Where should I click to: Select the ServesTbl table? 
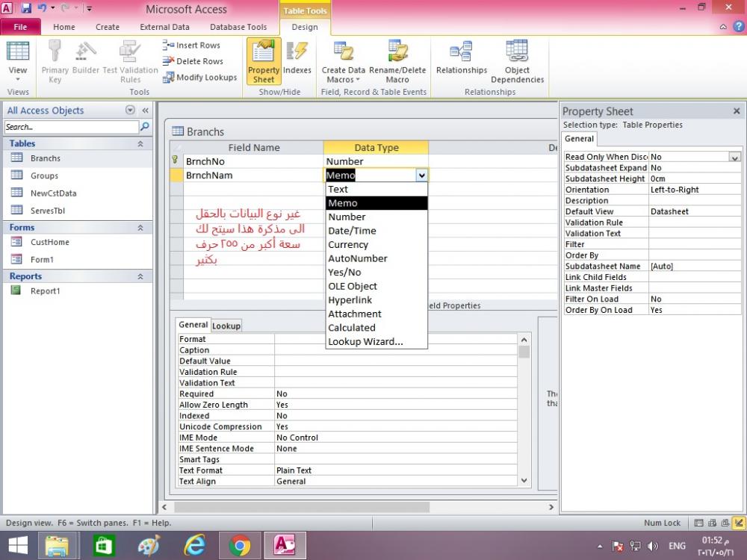pyautogui.click(x=78, y=211)
